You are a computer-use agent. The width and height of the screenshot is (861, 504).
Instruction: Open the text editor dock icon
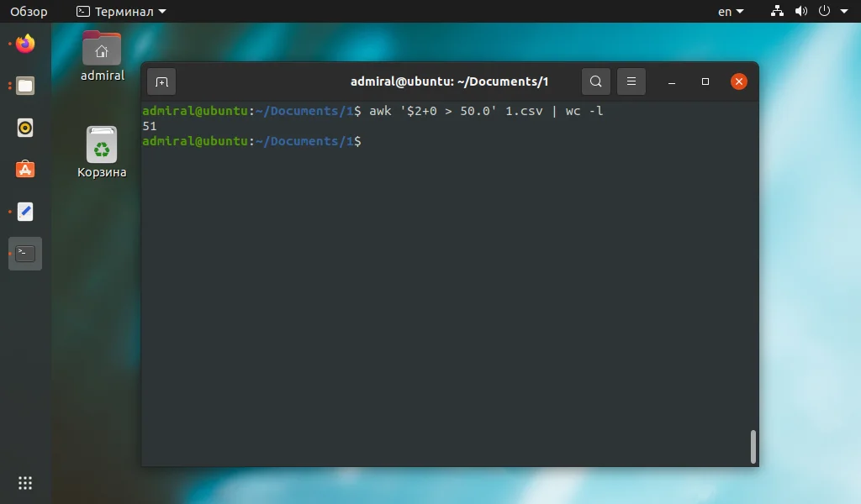click(x=24, y=212)
